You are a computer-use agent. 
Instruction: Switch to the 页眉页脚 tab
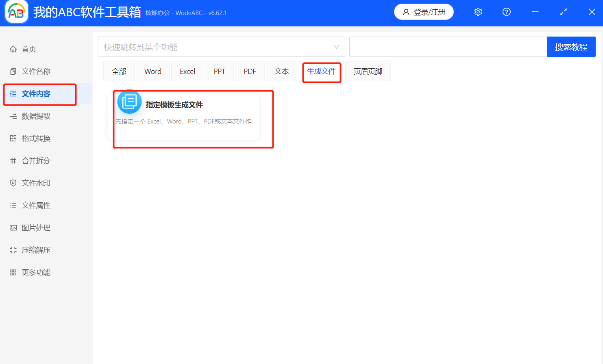click(x=367, y=71)
